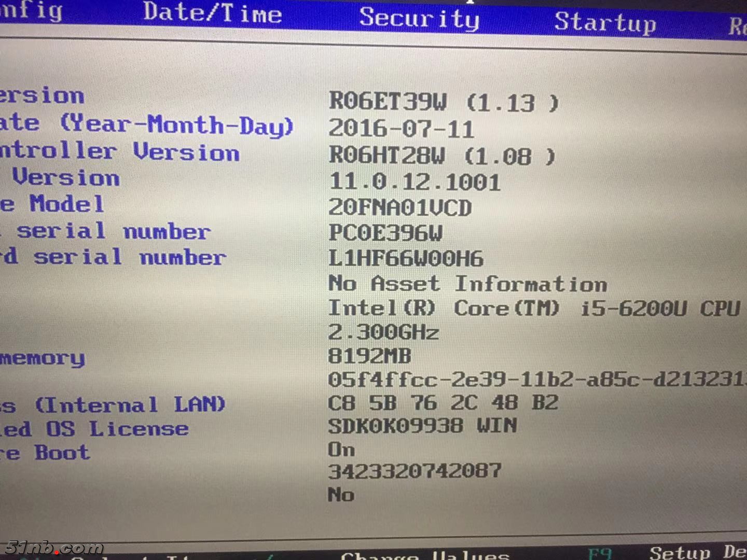Select BIOS version value R06ET39W (1.13)
Image resolution: width=747 pixels, height=560 pixels.
tap(444, 102)
